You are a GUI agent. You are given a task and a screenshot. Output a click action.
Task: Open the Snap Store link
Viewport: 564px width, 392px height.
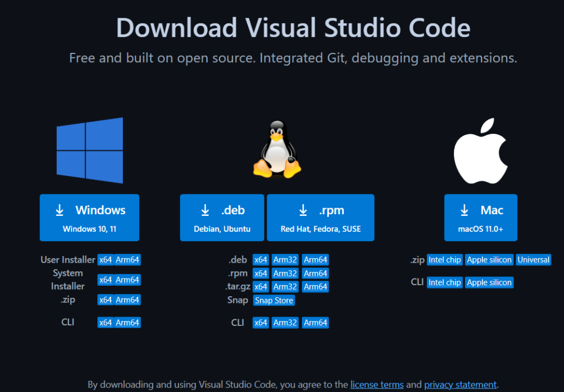pyautogui.click(x=274, y=301)
